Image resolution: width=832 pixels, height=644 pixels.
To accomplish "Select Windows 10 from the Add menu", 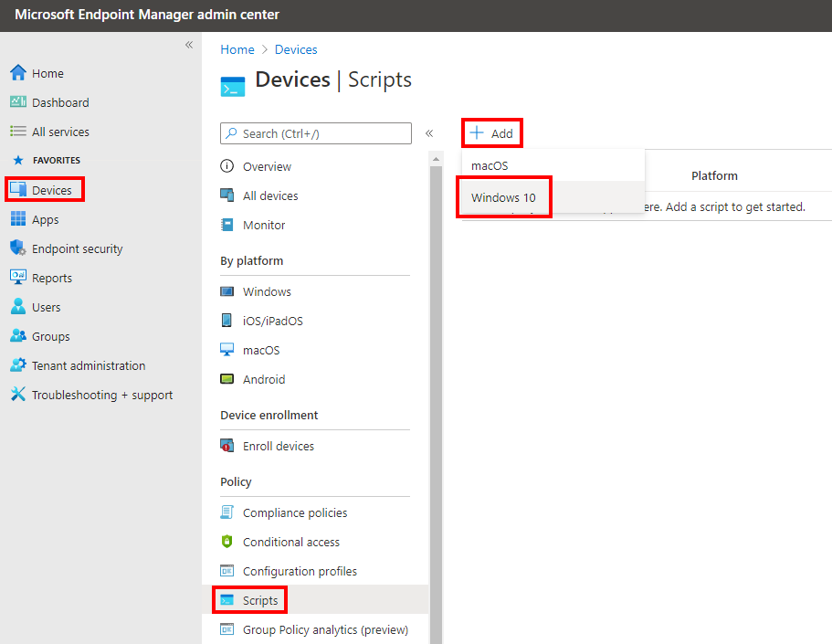I will [x=504, y=196].
